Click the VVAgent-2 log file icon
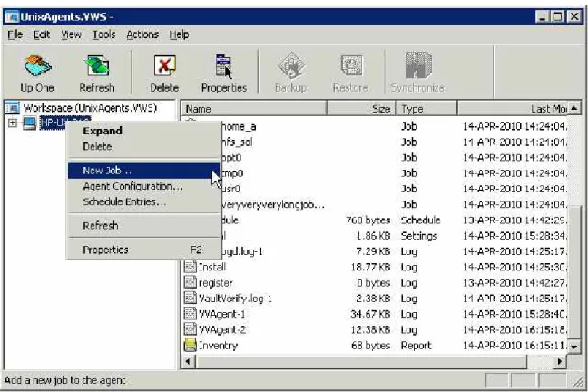 191,329
